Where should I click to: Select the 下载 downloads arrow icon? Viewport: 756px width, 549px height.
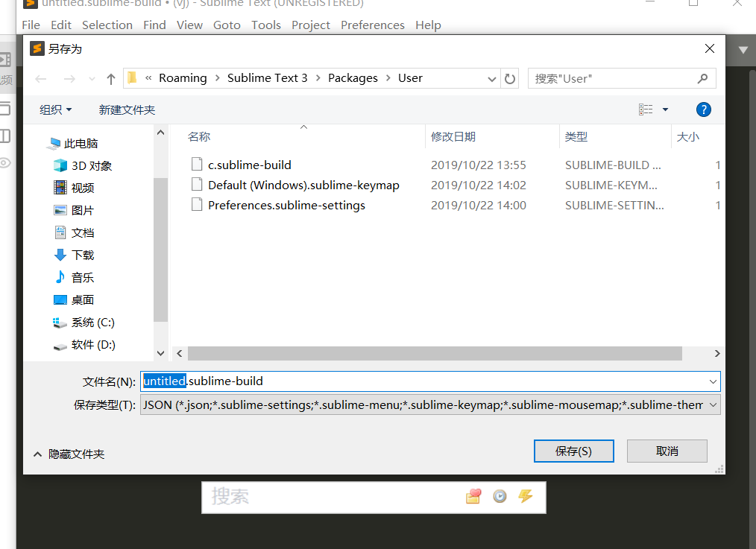pyautogui.click(x=60, y=255)
